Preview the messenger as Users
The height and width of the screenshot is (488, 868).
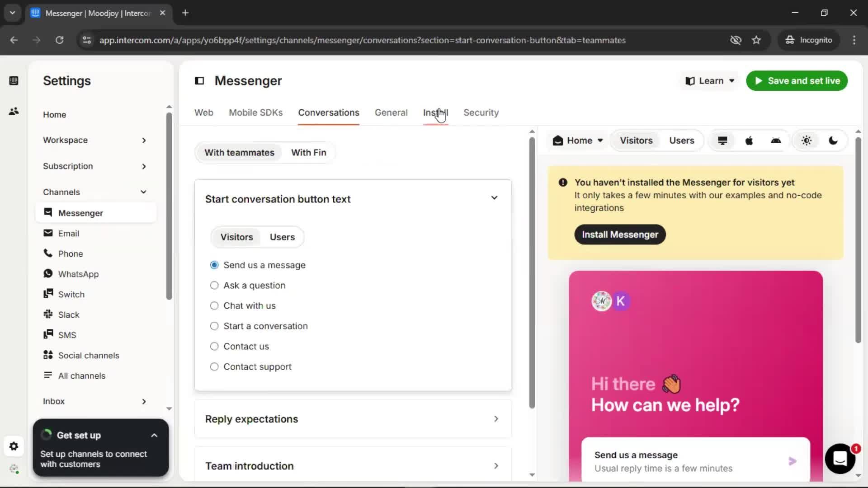click(681, 141)
